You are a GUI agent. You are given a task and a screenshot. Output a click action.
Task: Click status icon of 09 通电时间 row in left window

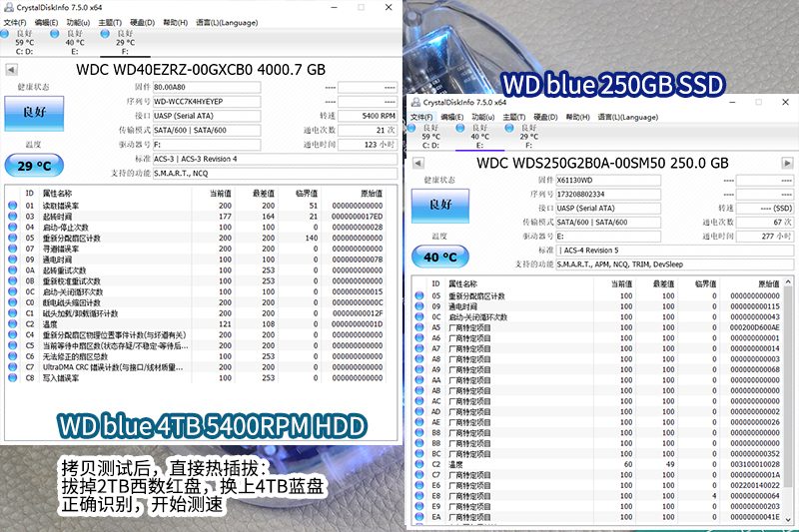(12, 260)
